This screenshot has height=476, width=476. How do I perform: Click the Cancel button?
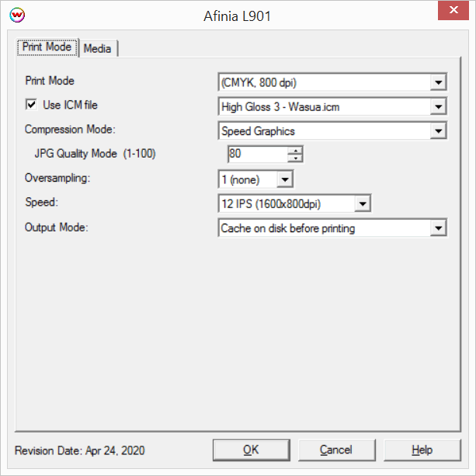[x=335, y=450]
